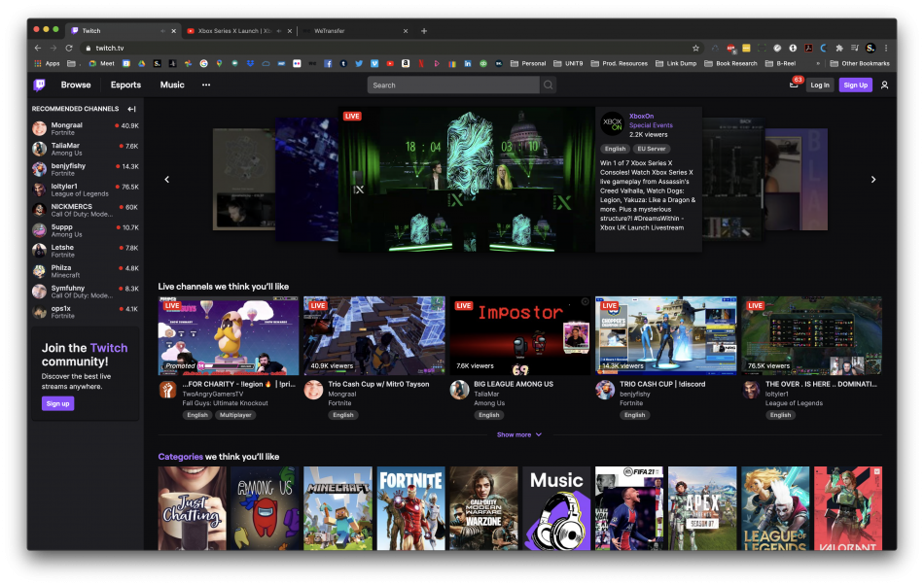Open the Apps grid shortcut
The height and width of the screenshot is (586, 924).
[x=47, y=63]
